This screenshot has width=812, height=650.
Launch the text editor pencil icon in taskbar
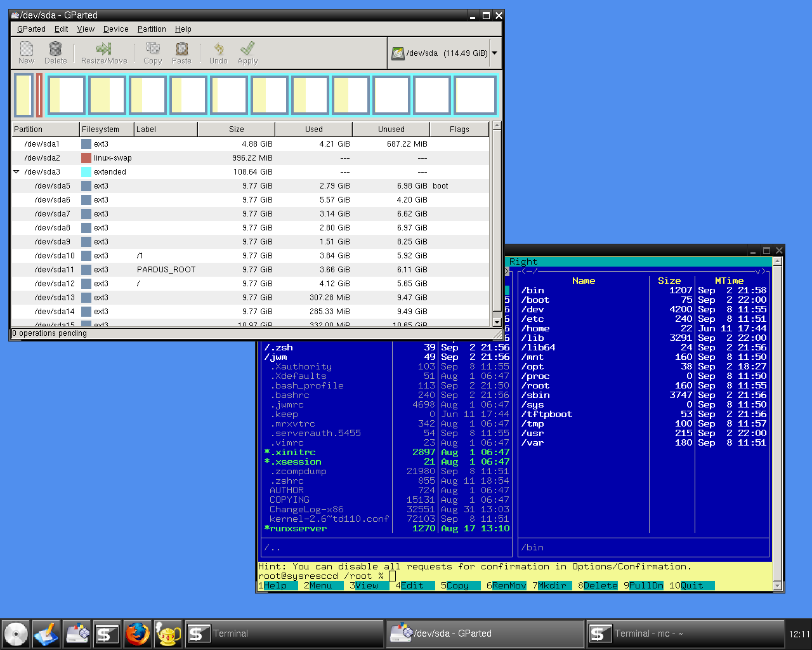(x=46, y=633)
